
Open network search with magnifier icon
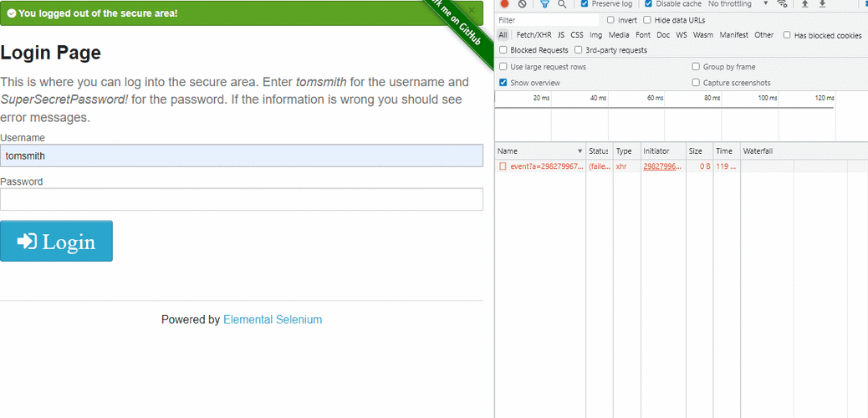pos(562,4)
